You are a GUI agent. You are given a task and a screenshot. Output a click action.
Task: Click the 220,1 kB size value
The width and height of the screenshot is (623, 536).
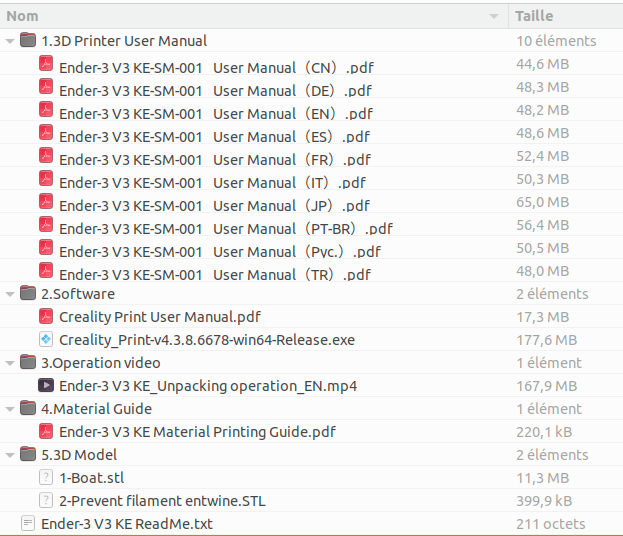544,432
